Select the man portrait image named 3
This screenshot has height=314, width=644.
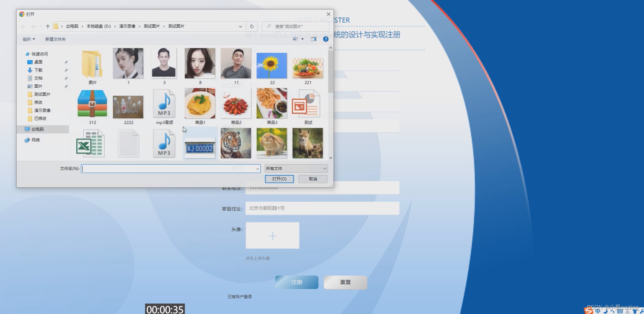[164, 63]
